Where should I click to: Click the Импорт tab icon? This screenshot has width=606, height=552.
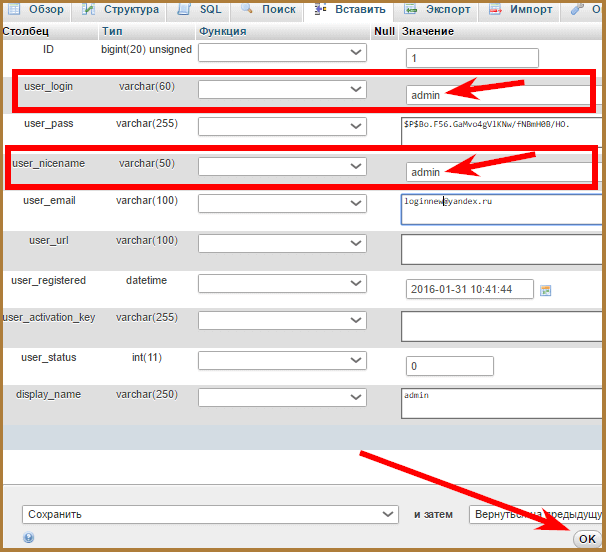click(495, 9)
